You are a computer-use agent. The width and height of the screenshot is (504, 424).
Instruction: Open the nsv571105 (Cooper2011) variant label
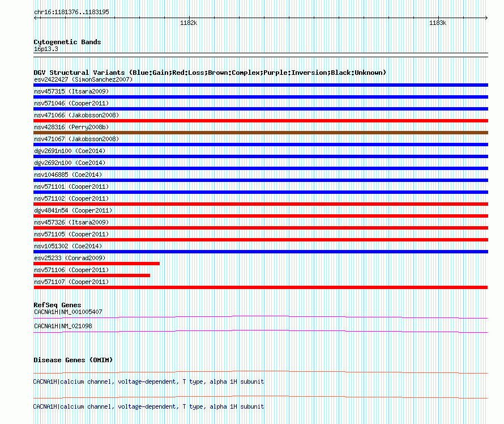[x=71, y=234]
